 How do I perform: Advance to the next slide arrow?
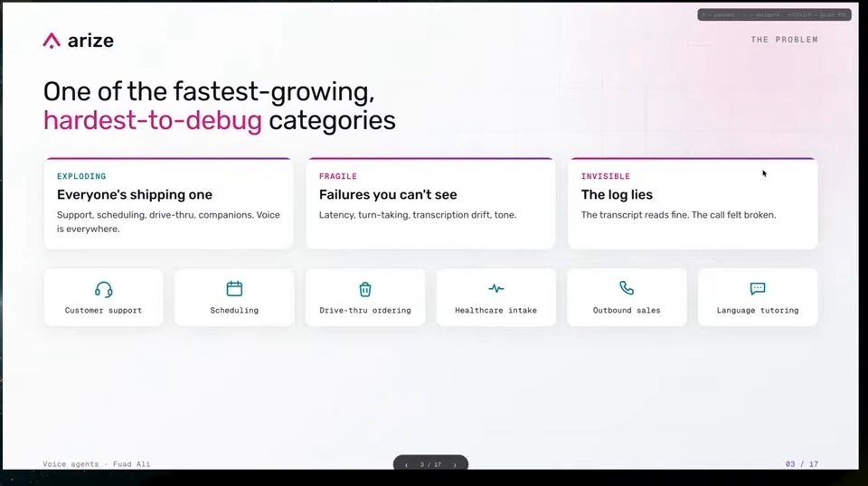pyautogui.click(x=455, y=465)
